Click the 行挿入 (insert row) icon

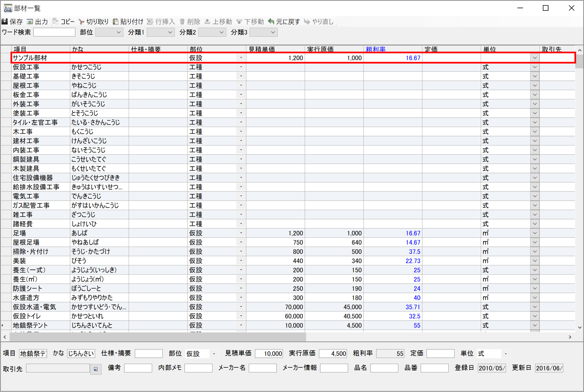[150, 22]
